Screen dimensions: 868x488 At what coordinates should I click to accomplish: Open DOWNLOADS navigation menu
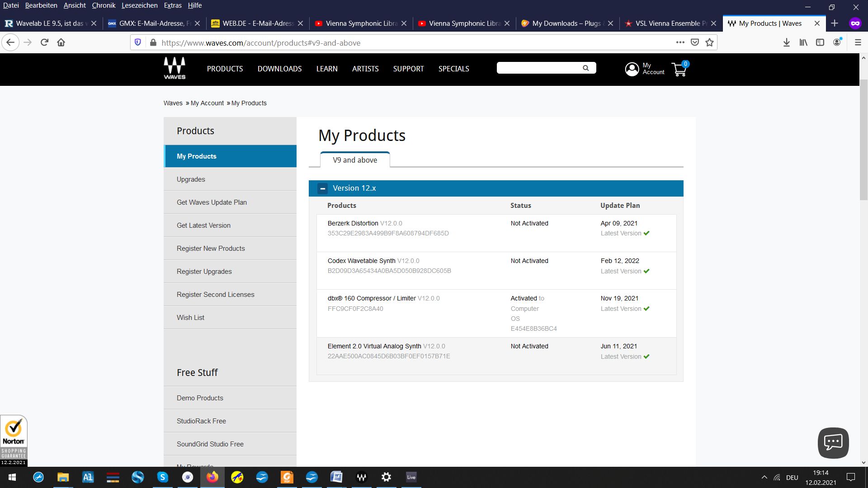[x=279, y=69]
